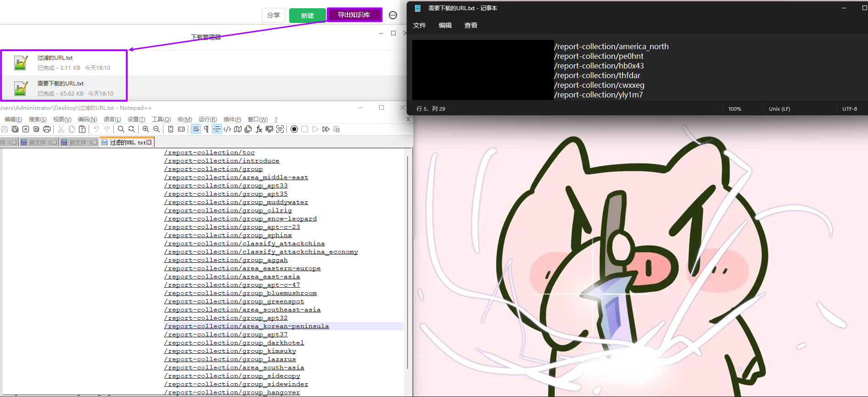Open 查看 menu in Notepad 记事本
The image size is (868, 397).
pyautogui.click(x=471, y=25)
